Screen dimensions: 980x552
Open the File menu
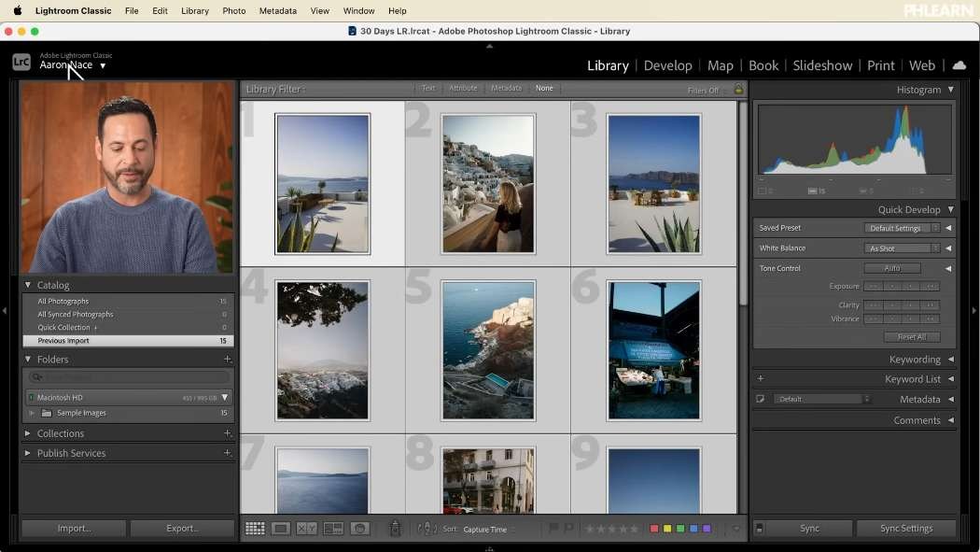pyautogui.click(x=132, y=10)
